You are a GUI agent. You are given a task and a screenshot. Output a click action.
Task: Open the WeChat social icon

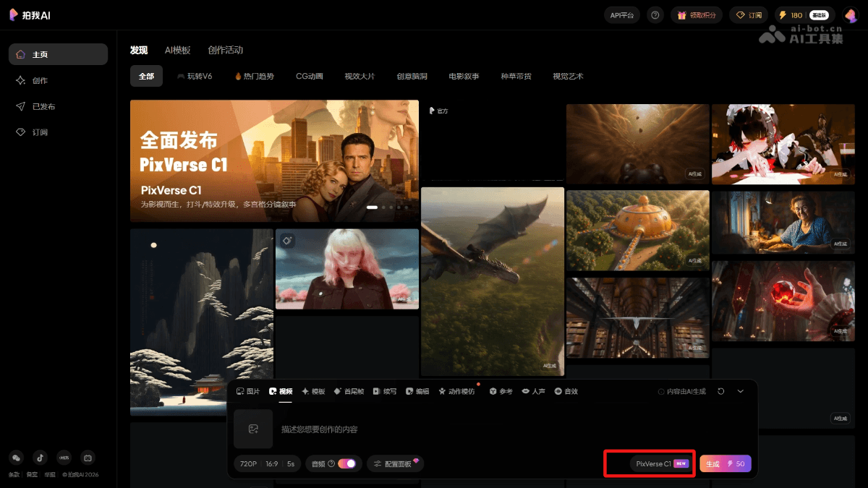tap(16, 458)
